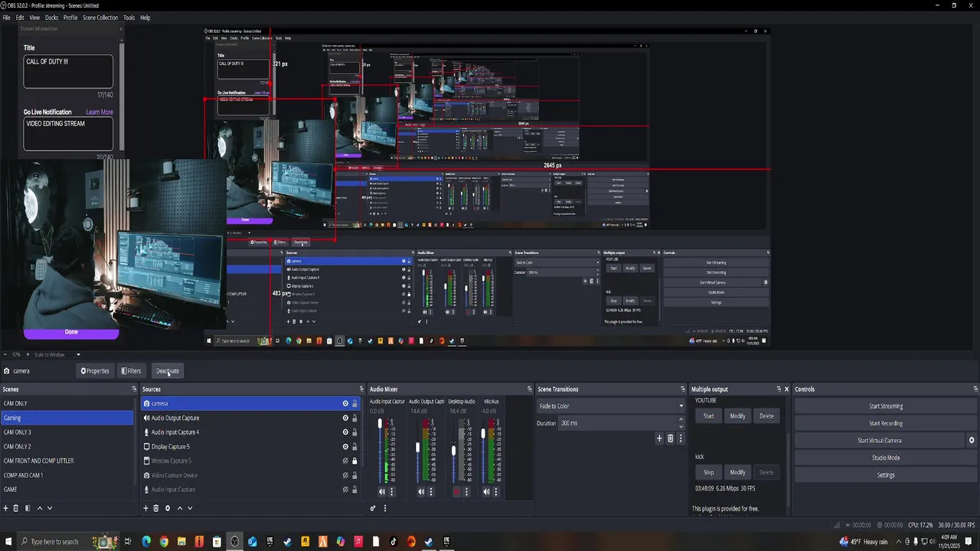This screenshot has height=551, width=980.
Task: Unlock the Window Capture 5 source
Action: tap(354, 461)
